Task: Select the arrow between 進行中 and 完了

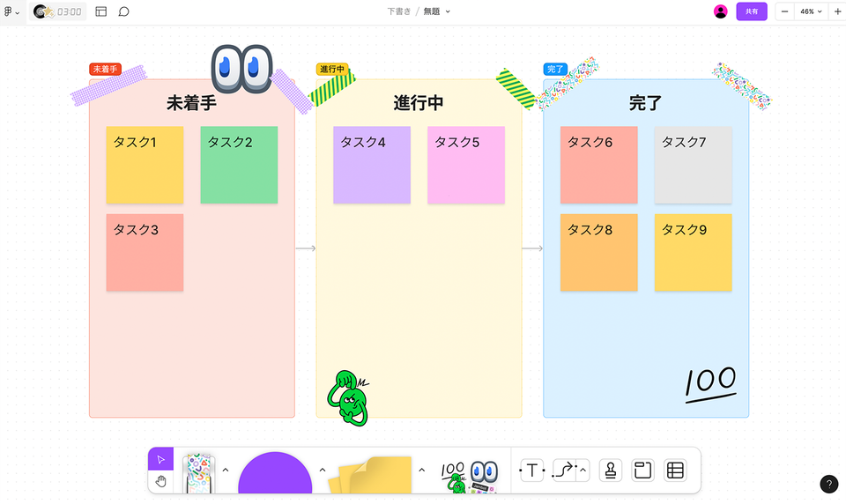Action: coord(532,248)
